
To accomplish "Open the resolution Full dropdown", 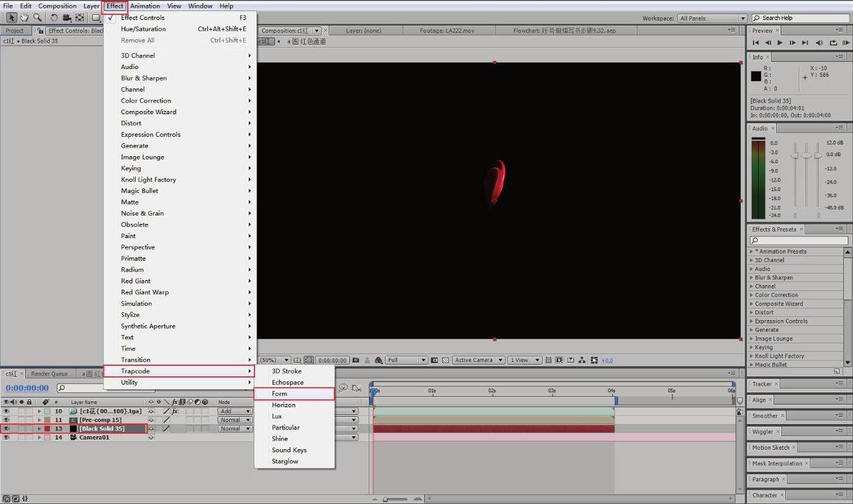I will click(406, 360).
